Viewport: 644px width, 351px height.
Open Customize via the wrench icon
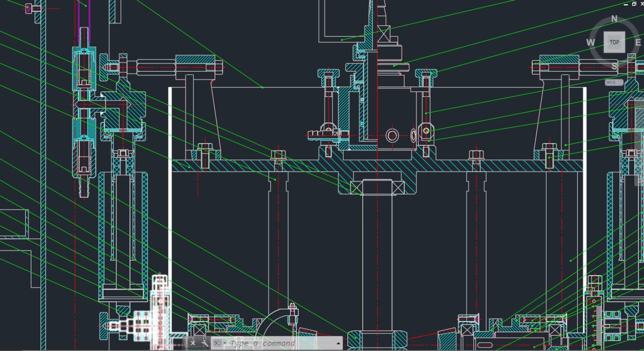pos(204,343)
